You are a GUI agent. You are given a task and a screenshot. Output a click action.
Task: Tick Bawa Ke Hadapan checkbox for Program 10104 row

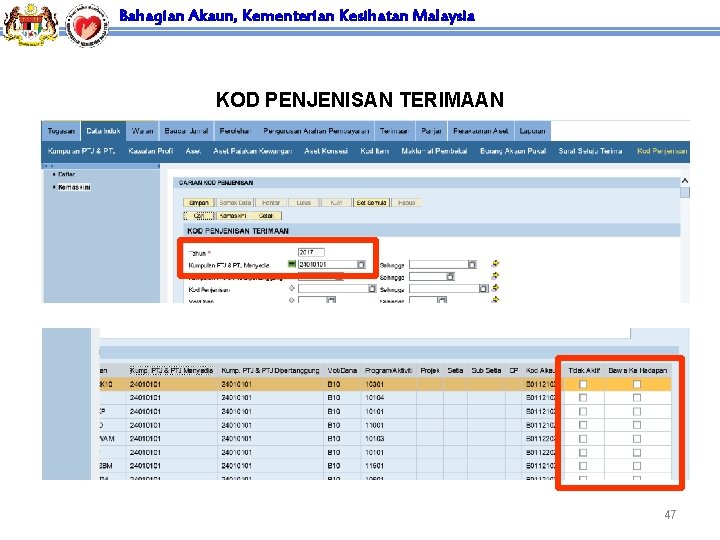coord(637,398)
